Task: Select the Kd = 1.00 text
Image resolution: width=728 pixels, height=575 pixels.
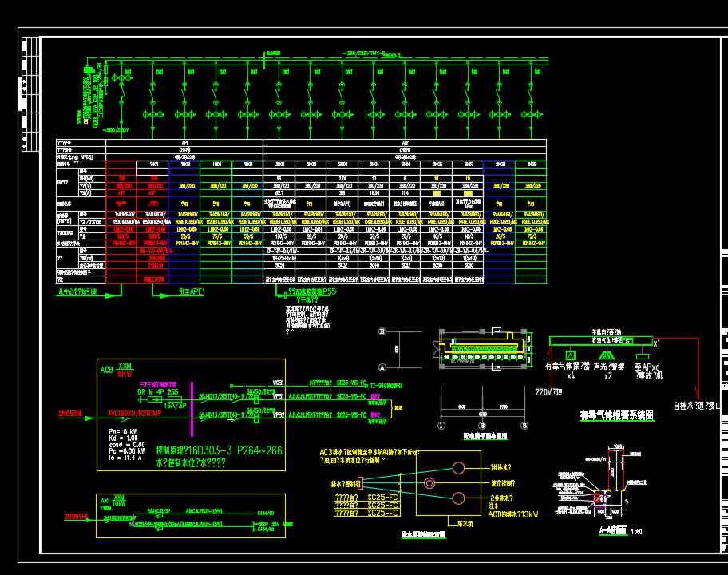Action: (124, 438)
